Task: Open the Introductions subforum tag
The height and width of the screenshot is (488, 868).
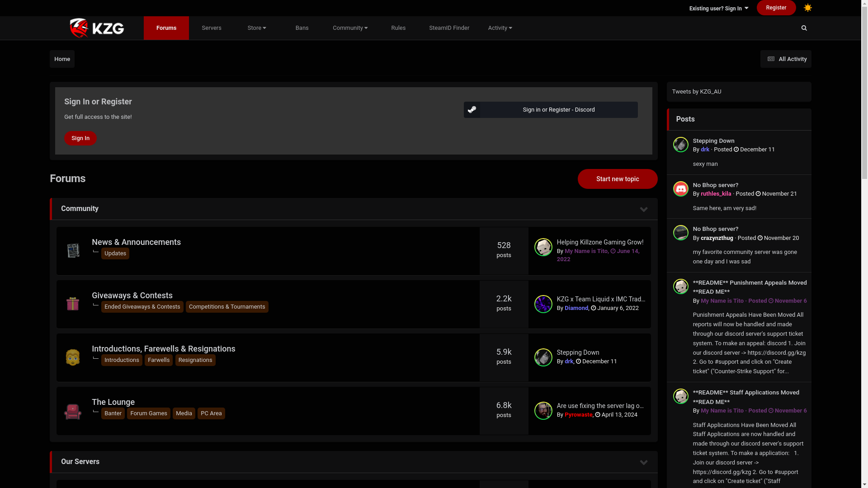Action: coord(122,360)
